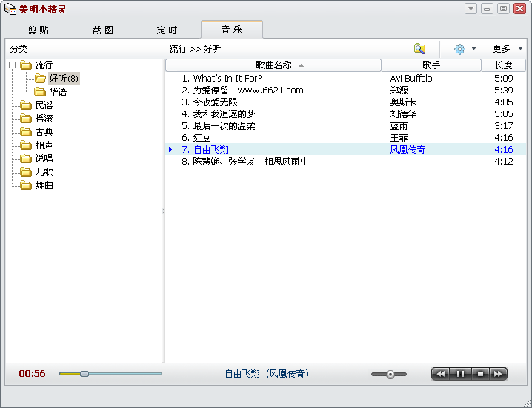Image resolution: width=532 pixels, height=408 pixels.
Task: Pause the current song
Action: [x=460, y=374]
